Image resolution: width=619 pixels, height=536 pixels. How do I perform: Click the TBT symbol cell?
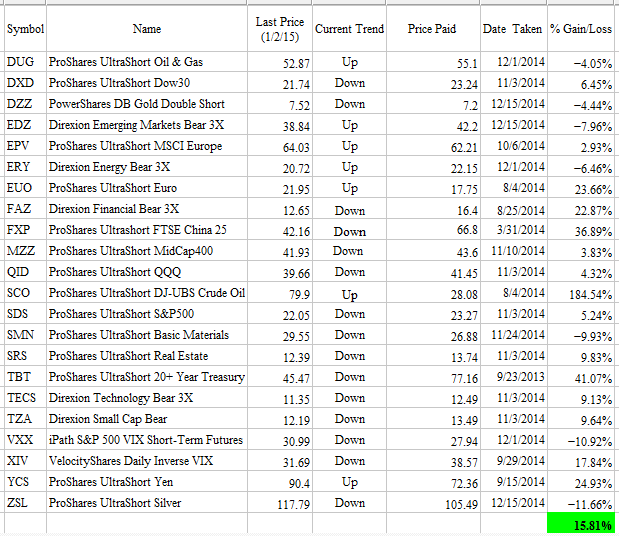pyautogui.click(x=25, y=377)
